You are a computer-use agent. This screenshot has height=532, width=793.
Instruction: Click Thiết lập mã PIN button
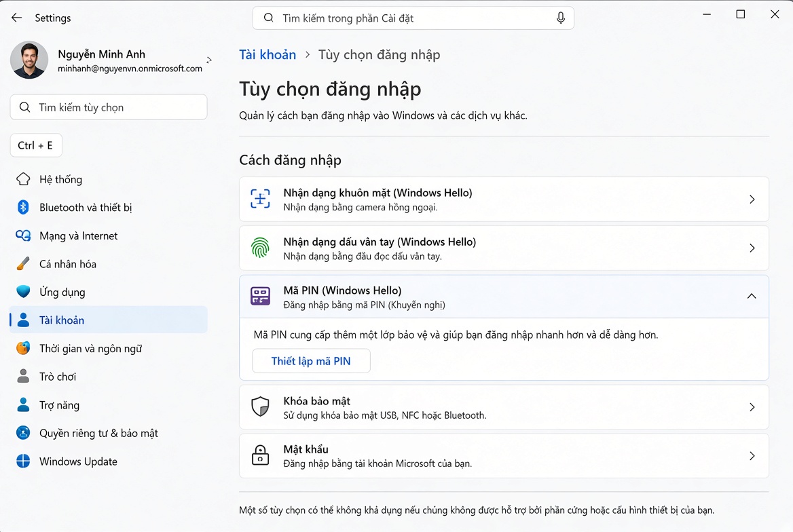pos(311,361)
